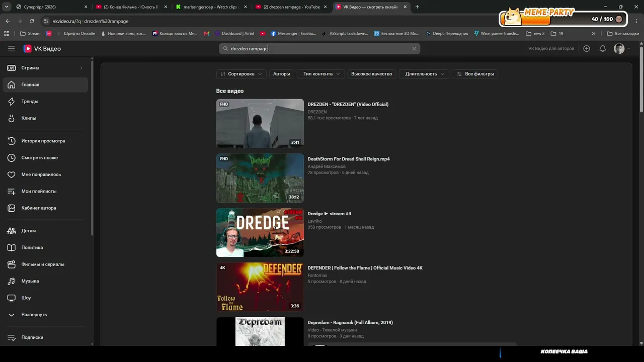Close the Супергёра (2026) tab

(86, 7)
